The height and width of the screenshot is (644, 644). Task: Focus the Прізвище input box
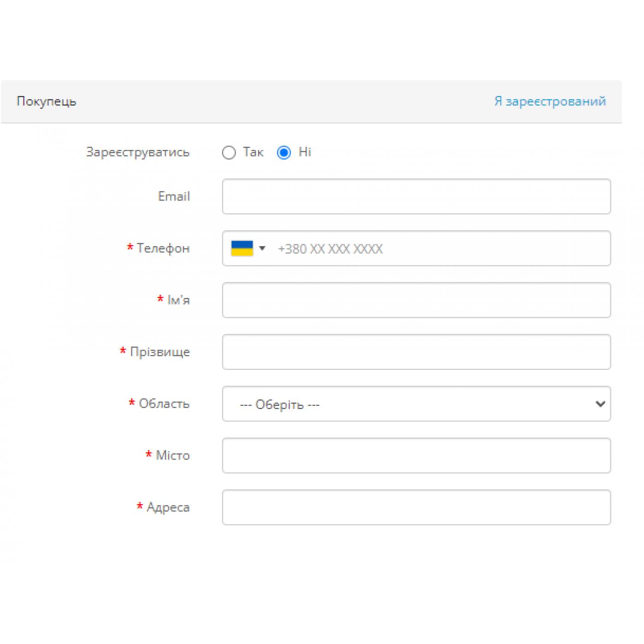[x=416, y=352]
